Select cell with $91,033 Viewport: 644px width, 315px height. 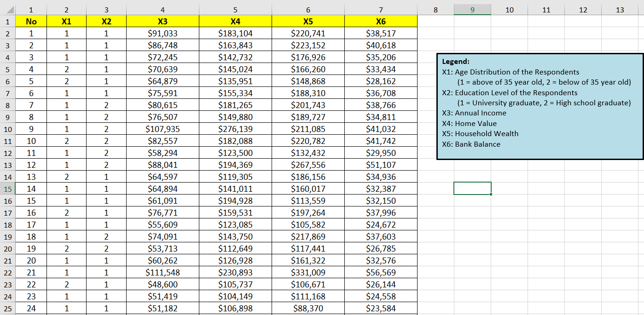pos(162,33)
